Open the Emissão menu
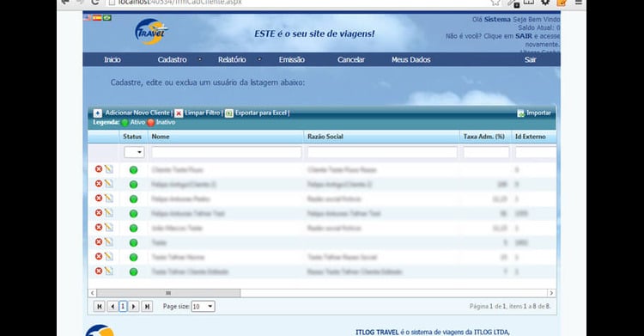This screenshot has width=644, height=336. (292, 59)
